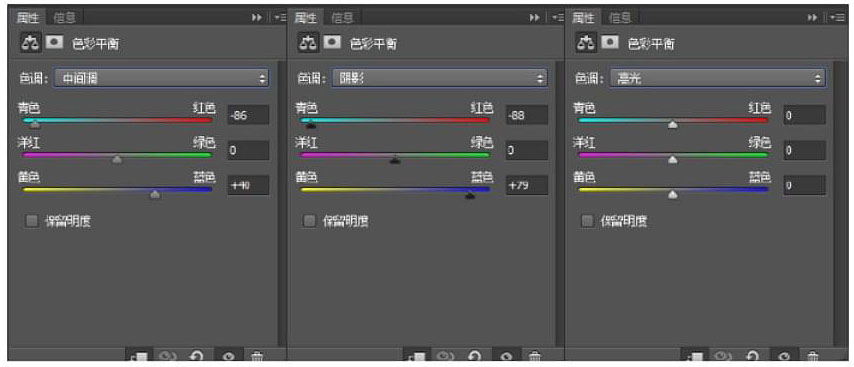Click the trash icon in the 高光 panel
854x367 pixels.
(813, 357)
